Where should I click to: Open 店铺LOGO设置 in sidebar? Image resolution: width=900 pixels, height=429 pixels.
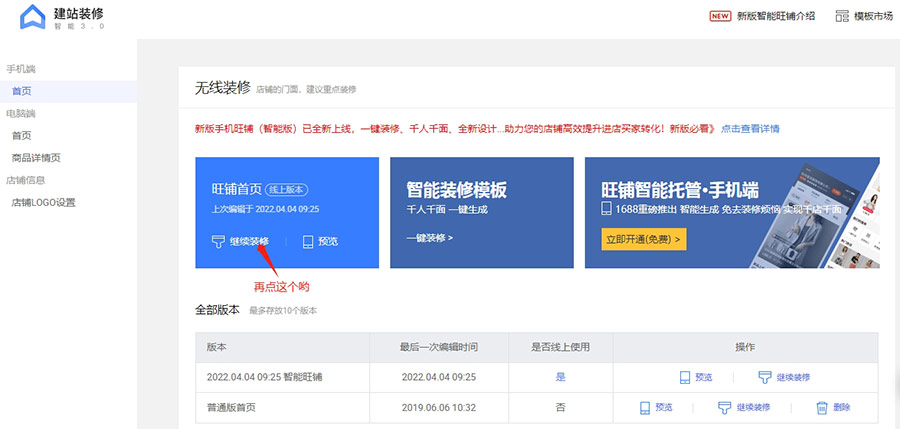(44, 203)
